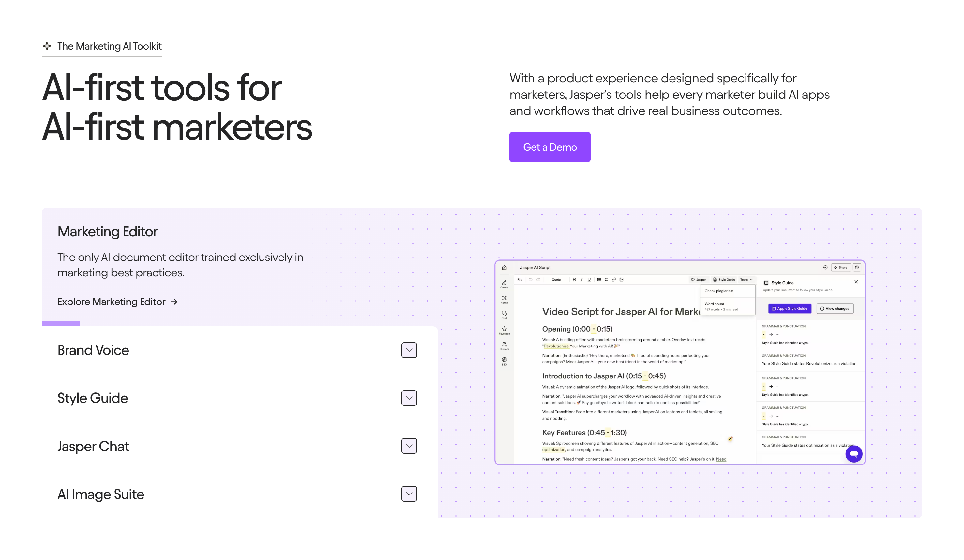Click the insert image toolbar icon
The width and height of the screenshot is (964, 560).
[x=621, y=279]
